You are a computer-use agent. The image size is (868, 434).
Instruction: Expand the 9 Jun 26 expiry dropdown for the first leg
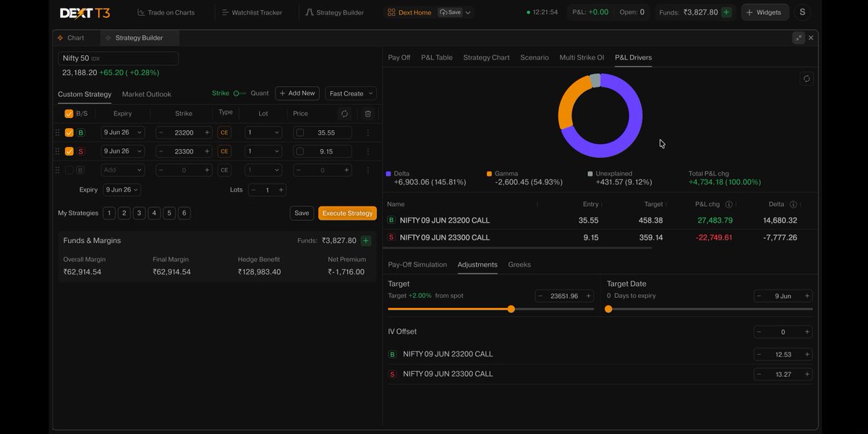pos(122,132)
